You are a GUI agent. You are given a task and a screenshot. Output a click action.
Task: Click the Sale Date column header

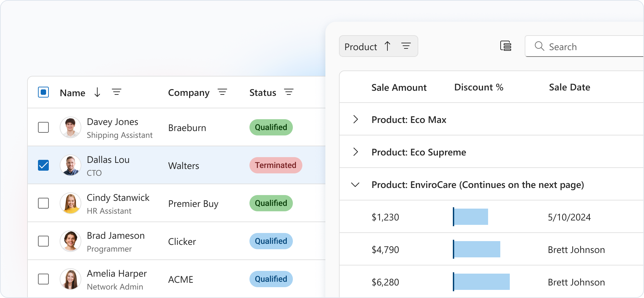coord(569,87)
